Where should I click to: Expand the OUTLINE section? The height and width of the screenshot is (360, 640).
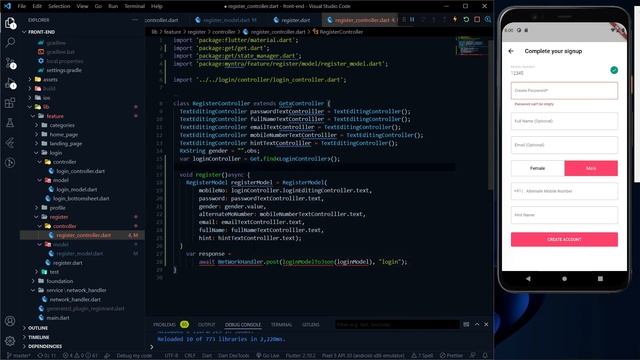point(38,328)
